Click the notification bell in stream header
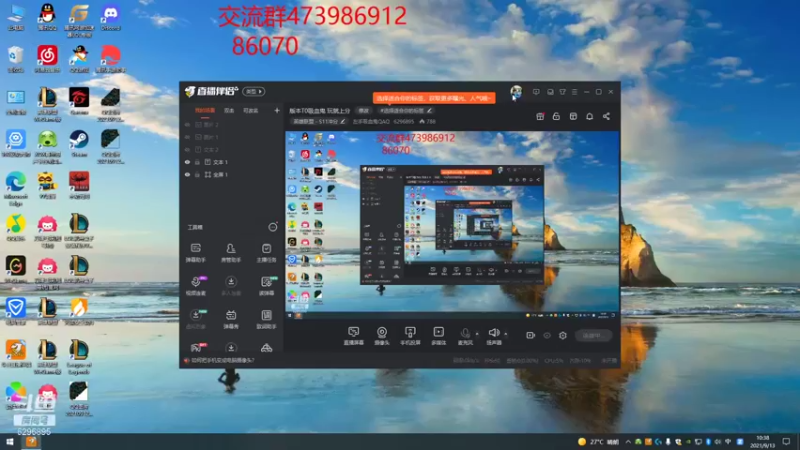This screenshot has height=450, width=800. pyautogui.click(x=589, y=116)
